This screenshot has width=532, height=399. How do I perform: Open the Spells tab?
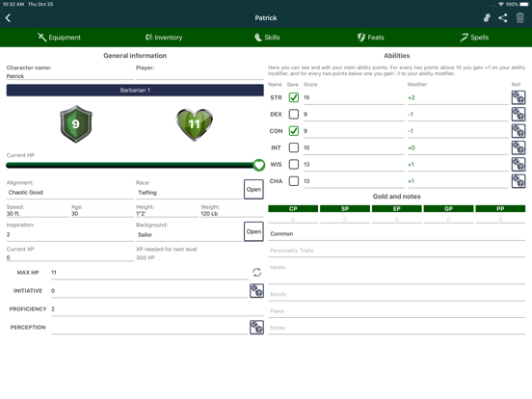(474, 38)
